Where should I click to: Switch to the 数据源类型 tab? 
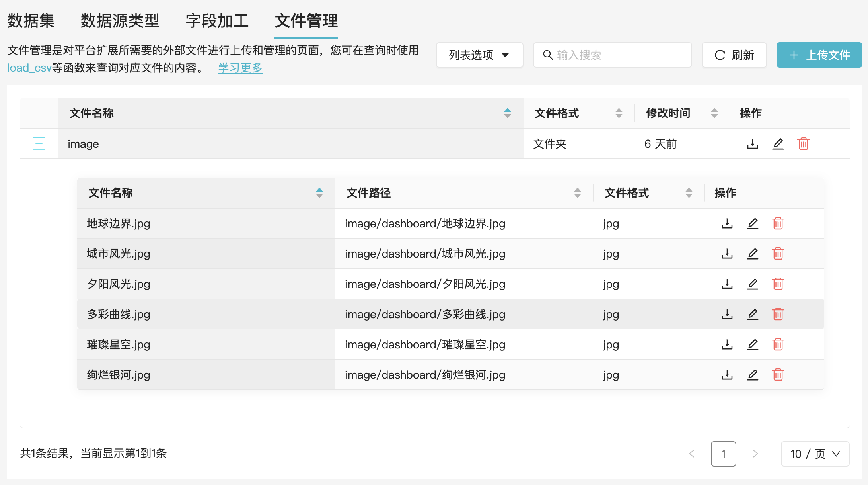120,21
